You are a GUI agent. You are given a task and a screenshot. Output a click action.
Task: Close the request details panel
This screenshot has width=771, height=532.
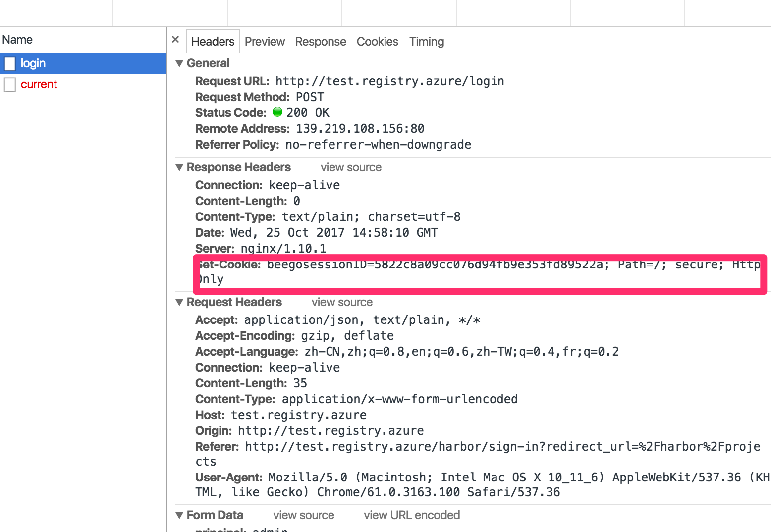coord(175,40)
